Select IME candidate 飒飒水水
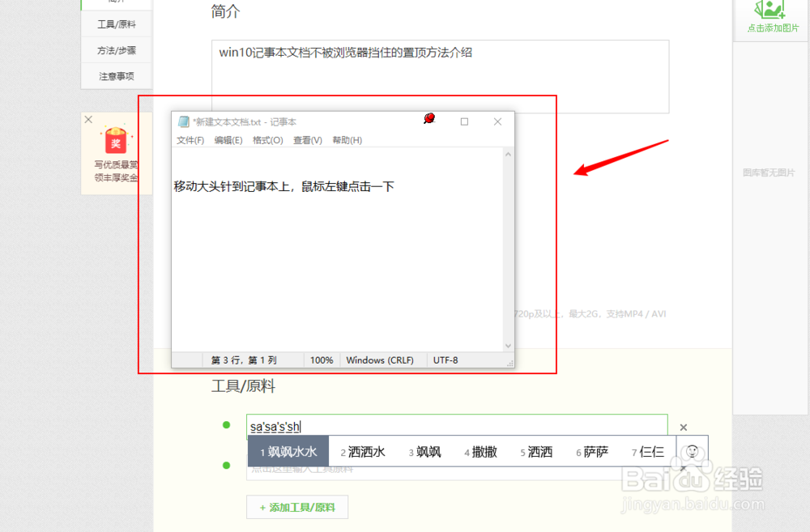Image resolution: width=810 pixels, height=532 pixels. pos(292,451)
